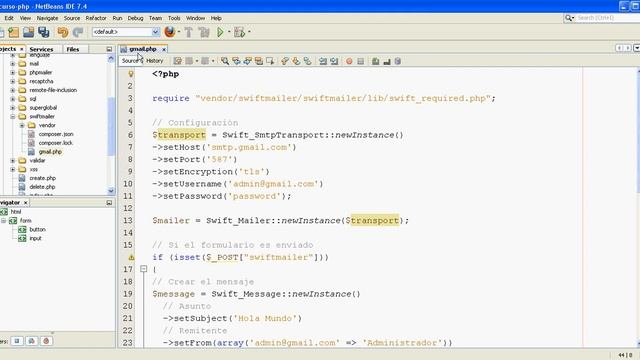The width and height of the screenshot is (640, 360).
Task: Open the Debug menu
Action: pos(136,18)
